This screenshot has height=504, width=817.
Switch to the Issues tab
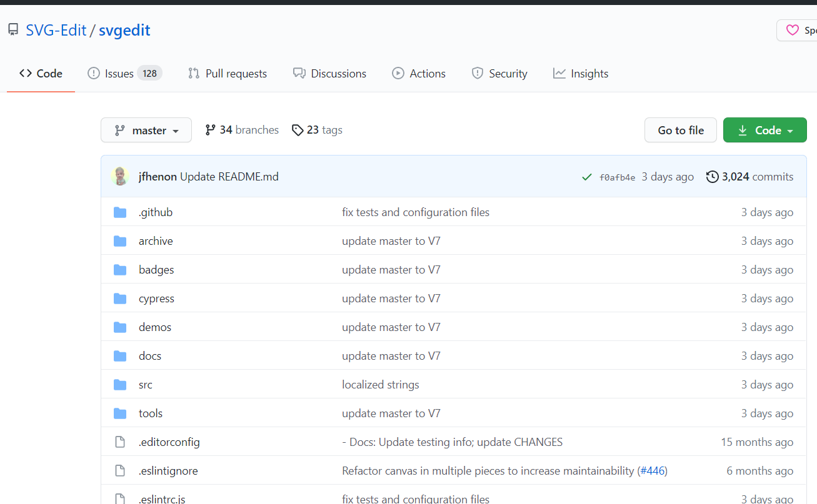(124, 74)
